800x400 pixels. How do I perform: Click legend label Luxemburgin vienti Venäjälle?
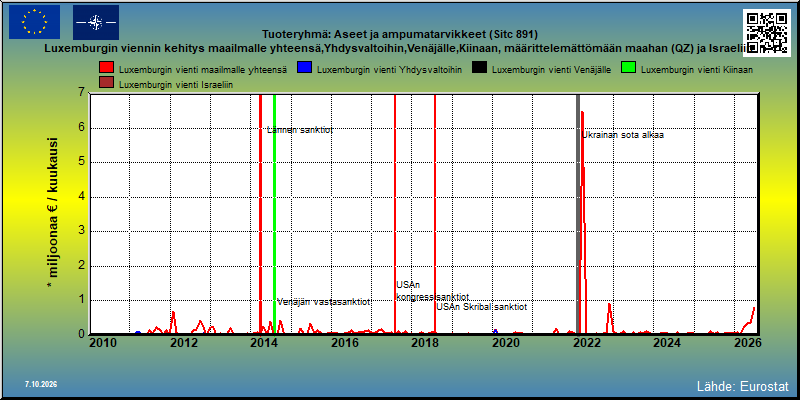pyautogui.click(x=552, y=69)
